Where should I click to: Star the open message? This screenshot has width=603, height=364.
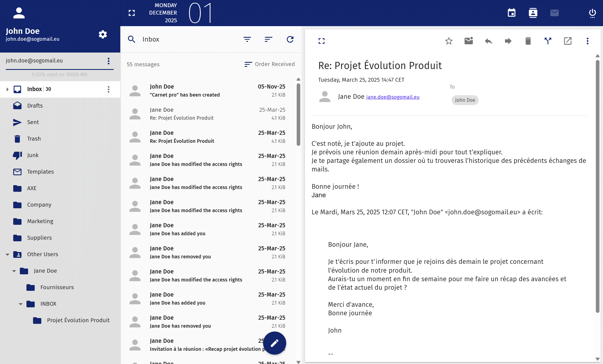449,41
